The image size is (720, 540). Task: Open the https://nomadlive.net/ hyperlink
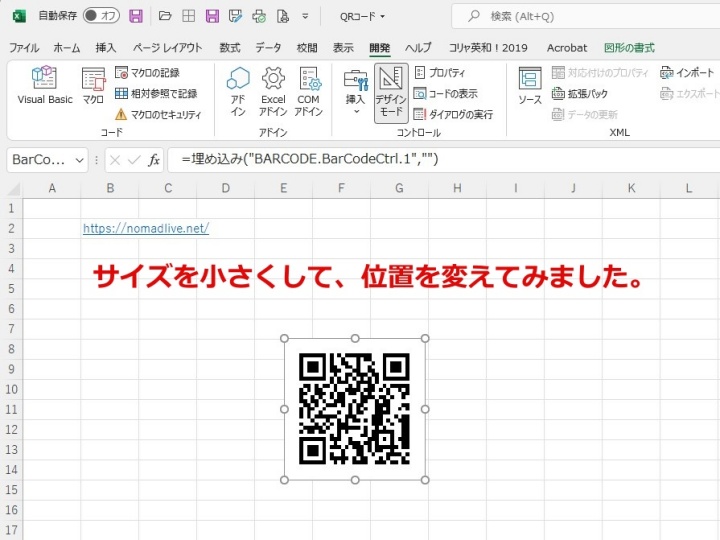[x=146, y=228]
